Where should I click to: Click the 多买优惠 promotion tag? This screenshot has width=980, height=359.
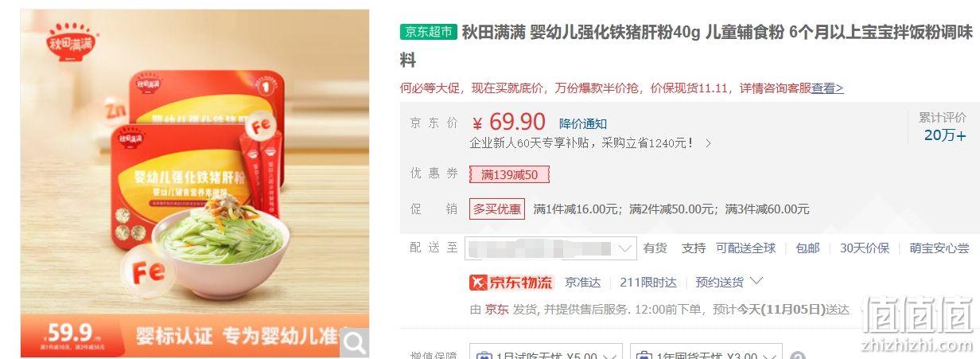(x=497, y=209)
